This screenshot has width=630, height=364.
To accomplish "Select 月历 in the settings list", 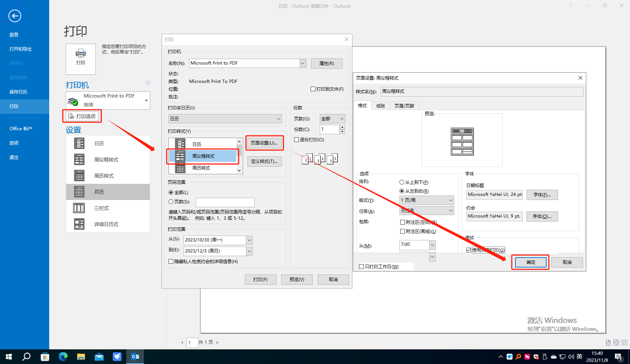I will [108, 192].
